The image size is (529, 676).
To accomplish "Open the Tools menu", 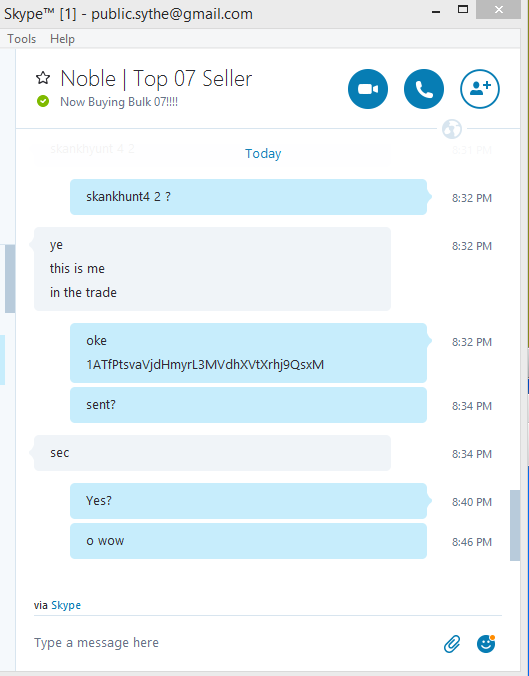I will pos(22,39).
